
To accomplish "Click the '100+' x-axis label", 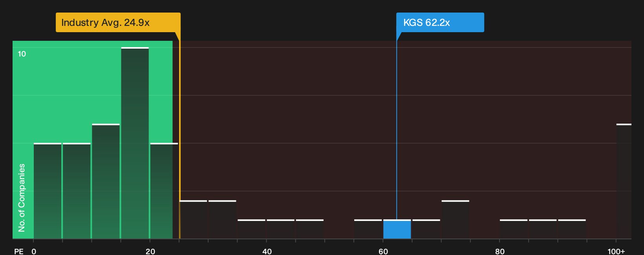I will pos(616,251).
